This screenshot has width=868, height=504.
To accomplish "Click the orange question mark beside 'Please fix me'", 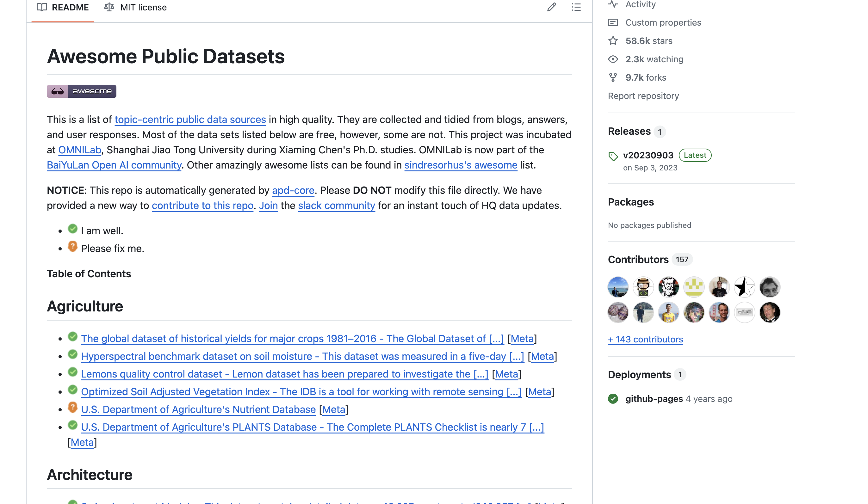I will click(x=72, y=247).
